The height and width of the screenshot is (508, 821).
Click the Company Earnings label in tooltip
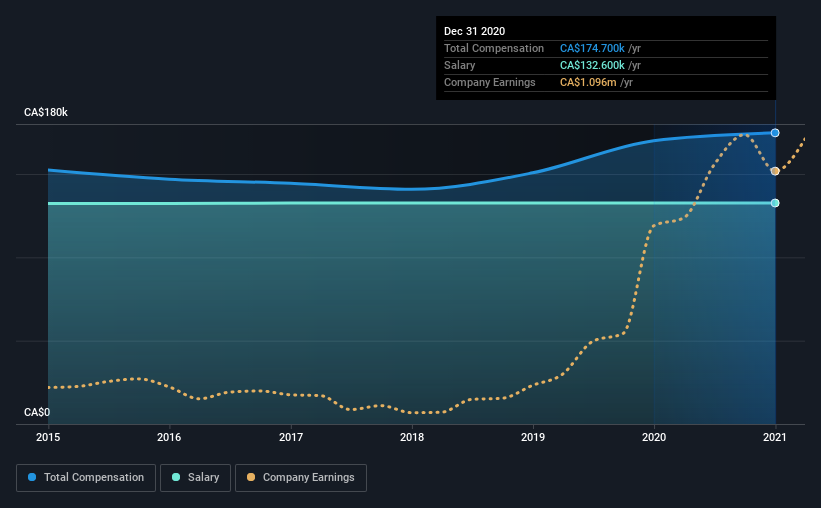pyautogui.click(x=490, y=82)
